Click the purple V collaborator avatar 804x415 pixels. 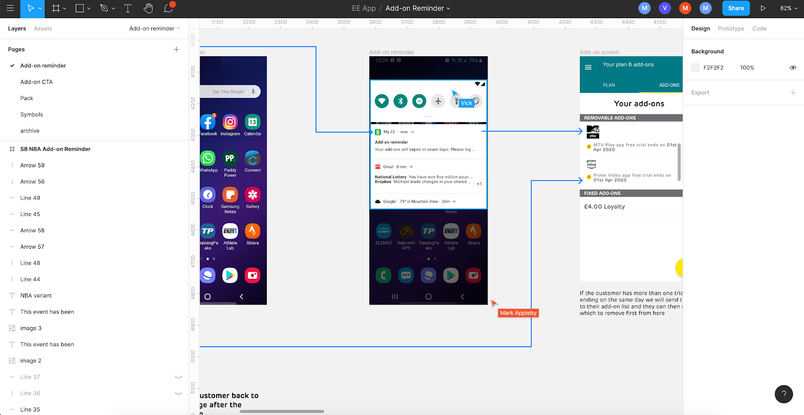coord(665,8)
